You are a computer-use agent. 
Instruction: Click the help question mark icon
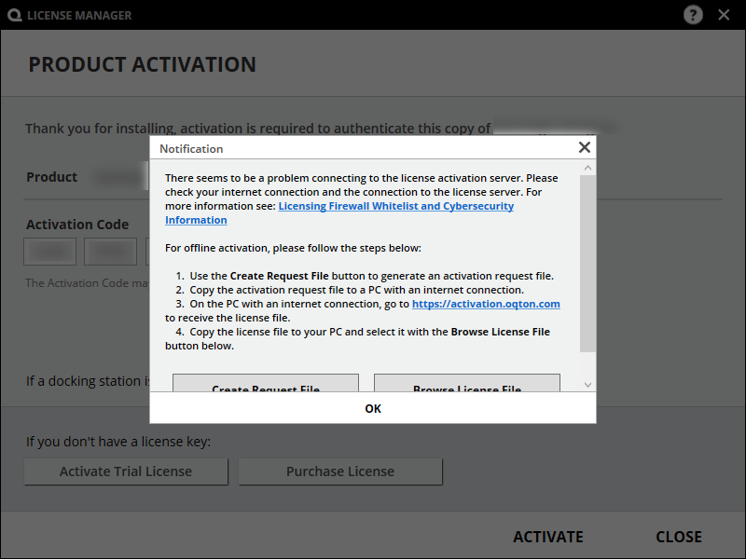tap(693, 15)
